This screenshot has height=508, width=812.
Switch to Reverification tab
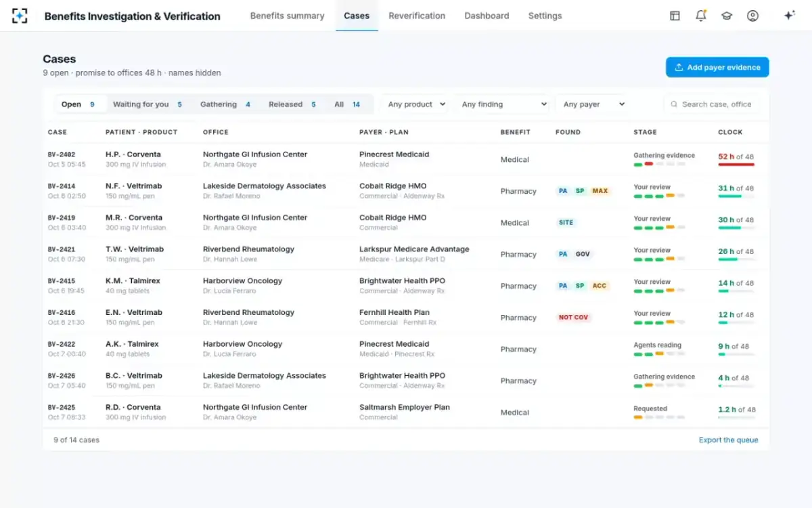point(417,16)
